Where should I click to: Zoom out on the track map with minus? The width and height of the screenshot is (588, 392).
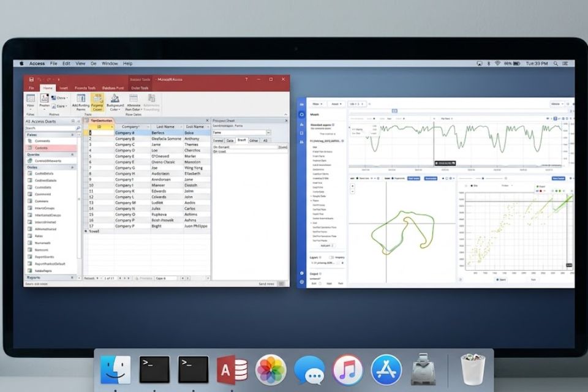pyautogui.click(x=353, y=191)
